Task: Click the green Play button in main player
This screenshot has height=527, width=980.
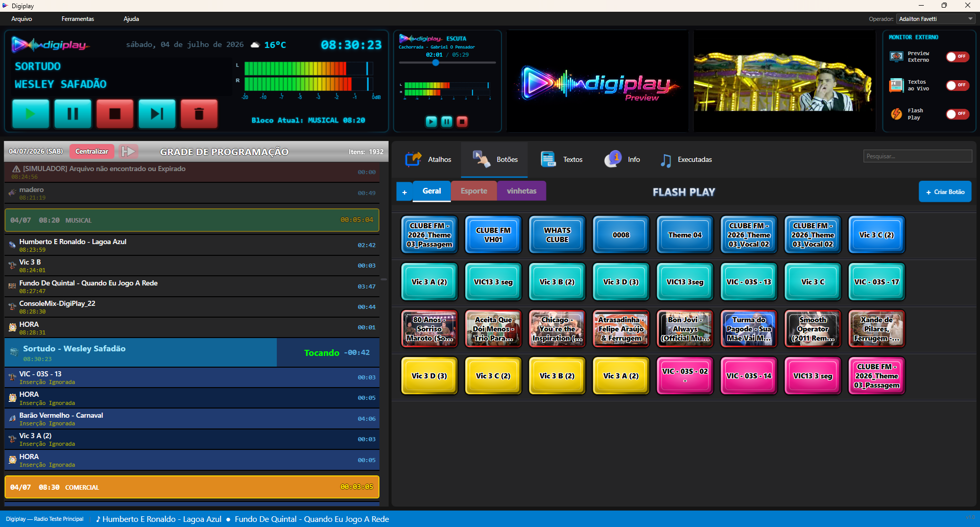Action: (31, 113)
